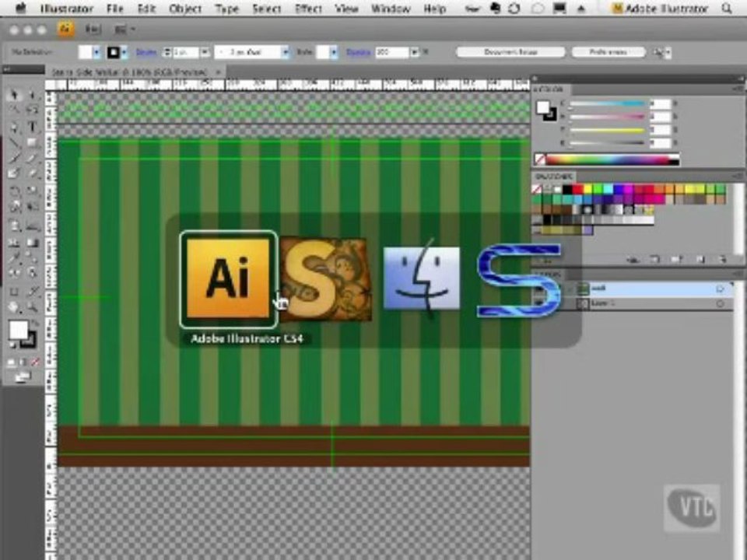The image size is (747, 560).
Task: Select the Mesh tool
Action: click(14, 243)
